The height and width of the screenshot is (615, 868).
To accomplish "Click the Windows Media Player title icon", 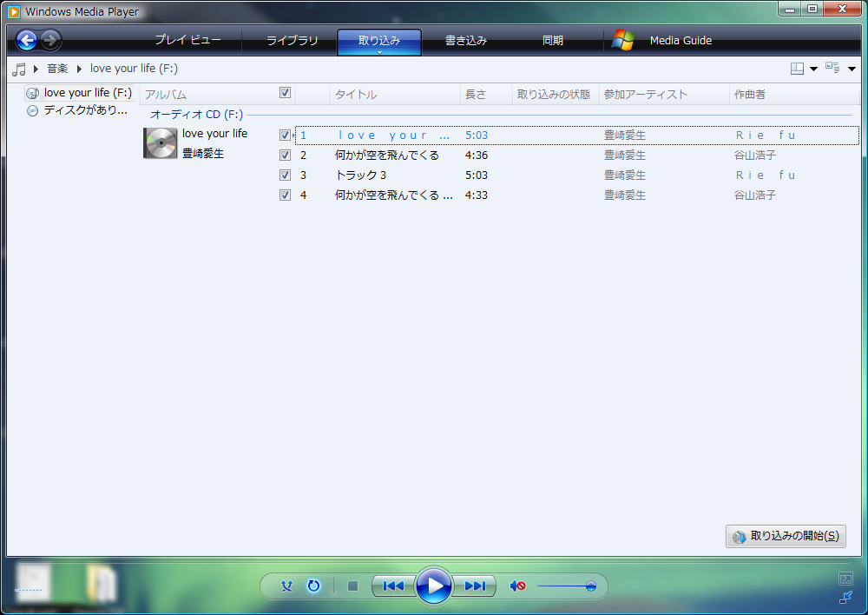I will 14,11.
